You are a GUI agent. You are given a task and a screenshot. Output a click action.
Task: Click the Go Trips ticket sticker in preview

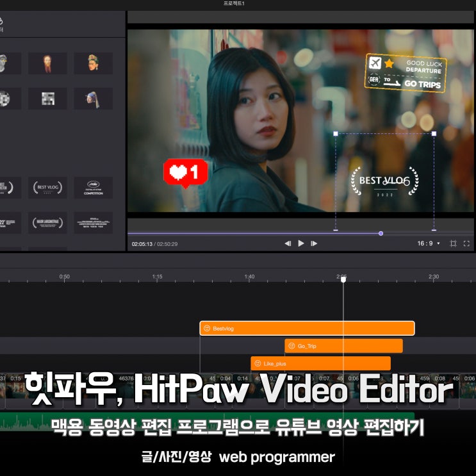406,73
